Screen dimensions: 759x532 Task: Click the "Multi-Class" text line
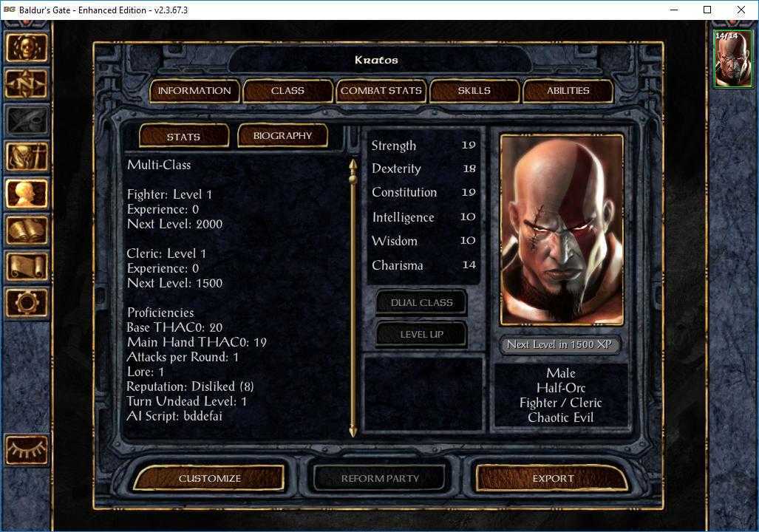point(159,165)
